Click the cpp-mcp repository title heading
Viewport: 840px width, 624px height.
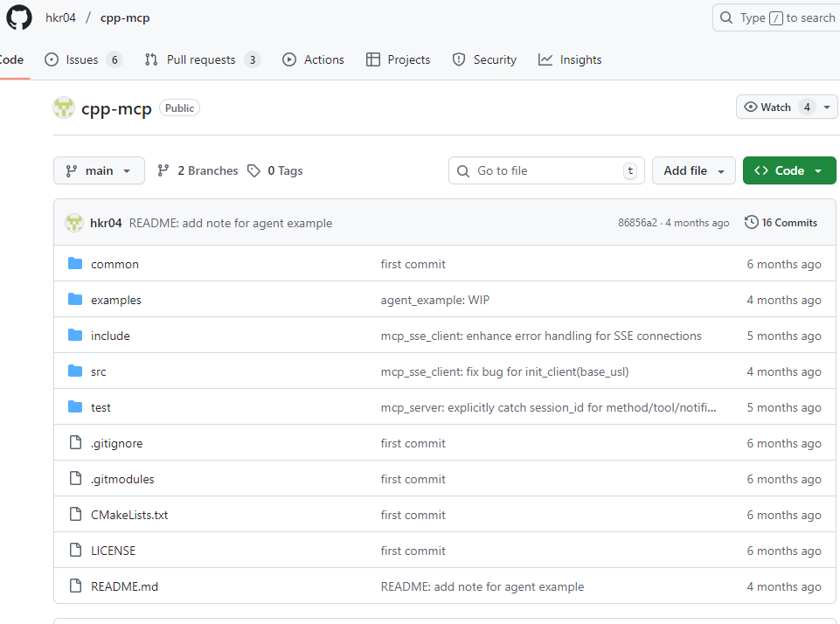(x=116, y=108)
